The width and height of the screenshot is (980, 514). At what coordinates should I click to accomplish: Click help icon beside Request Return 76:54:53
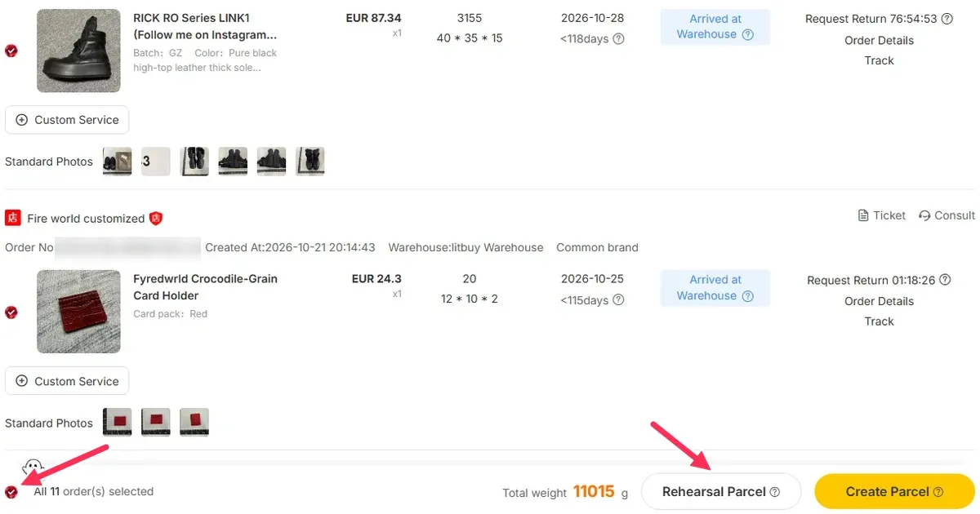pyautogui.click(x=947, y=19)
